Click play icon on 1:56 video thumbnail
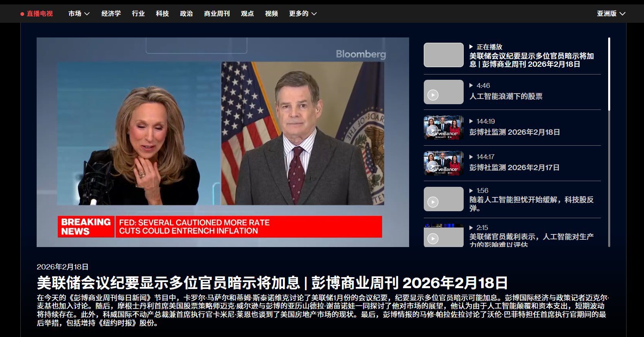 pos(433,202)
